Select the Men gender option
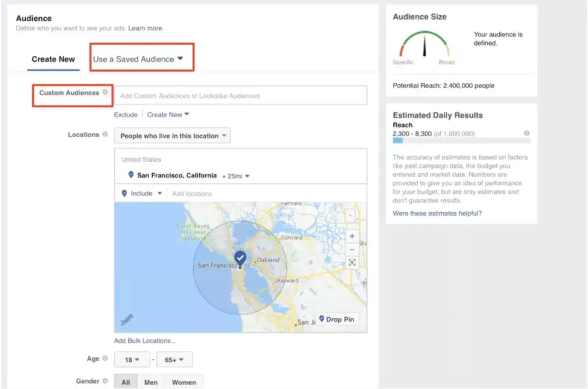 pyautogui.click(x=151, y=382)
